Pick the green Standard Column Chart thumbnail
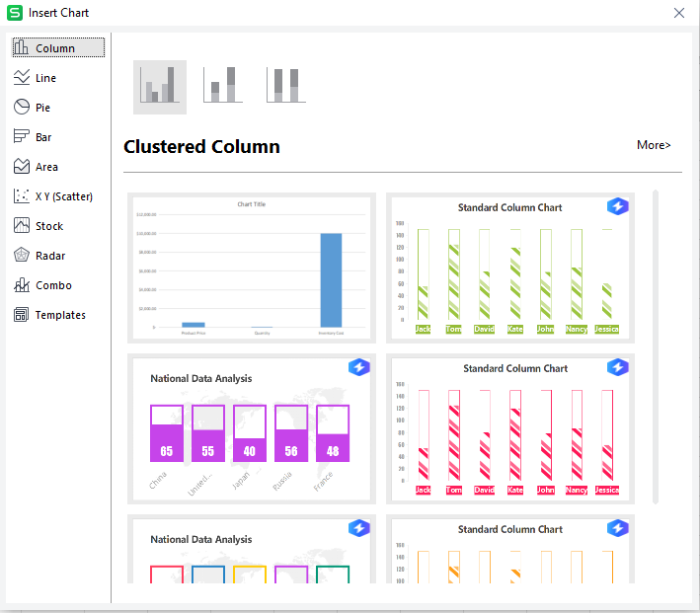Image resolution: width=700 pixels, height=613 pixels. pos(510,268)
